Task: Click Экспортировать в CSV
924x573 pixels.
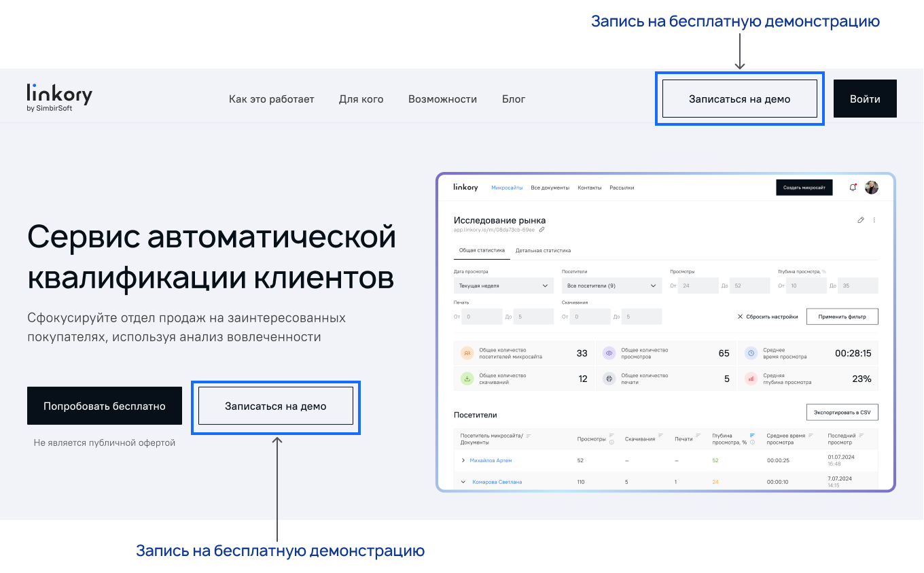Action: [842, 412]
